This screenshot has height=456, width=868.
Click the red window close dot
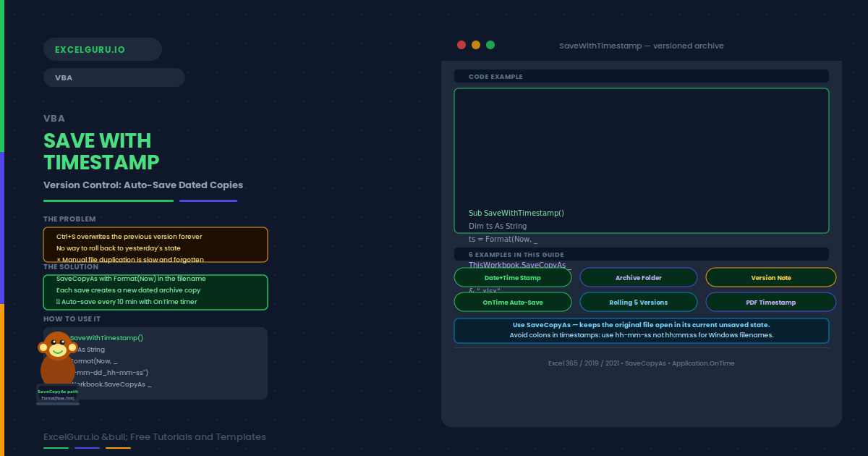461,45
